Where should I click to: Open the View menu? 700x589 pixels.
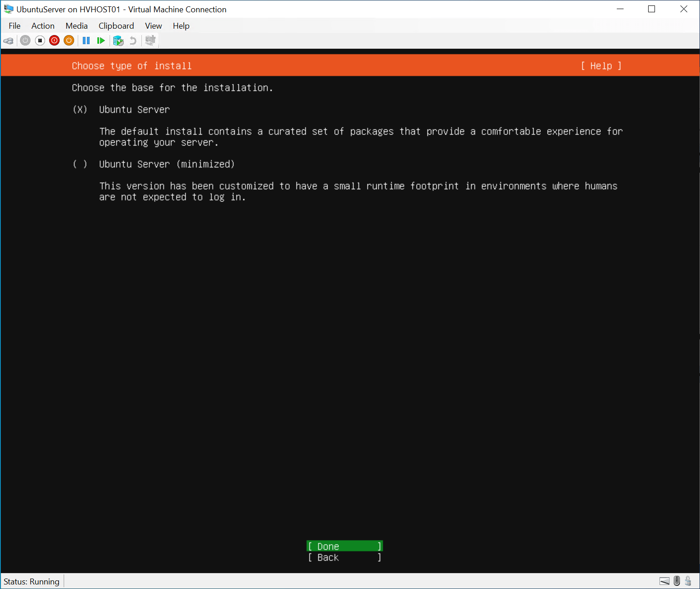click(x=153, y=26)
